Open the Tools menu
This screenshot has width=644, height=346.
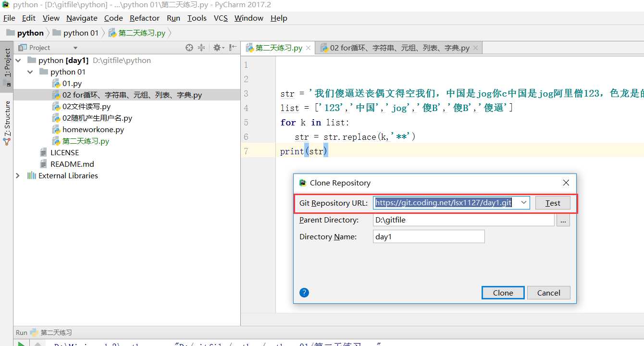point(197,18)
